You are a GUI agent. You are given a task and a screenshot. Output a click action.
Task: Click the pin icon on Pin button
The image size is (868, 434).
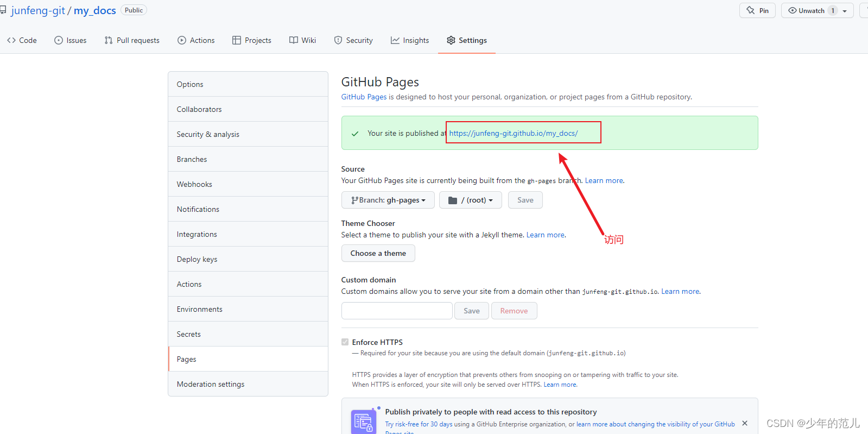[751, 10]
